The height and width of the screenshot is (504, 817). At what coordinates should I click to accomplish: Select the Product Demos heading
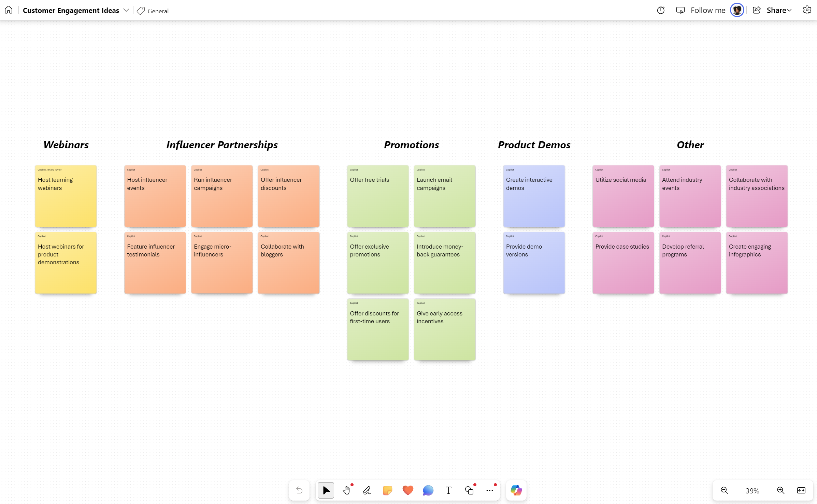[x=534, y=145]
